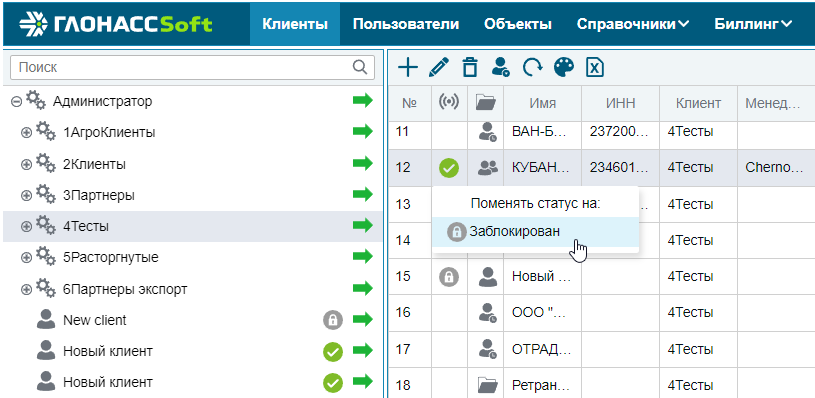The height and width of the screenshot is (398, 815).
Task: Click the group users icon in row 12
Action: pos(488,167)
